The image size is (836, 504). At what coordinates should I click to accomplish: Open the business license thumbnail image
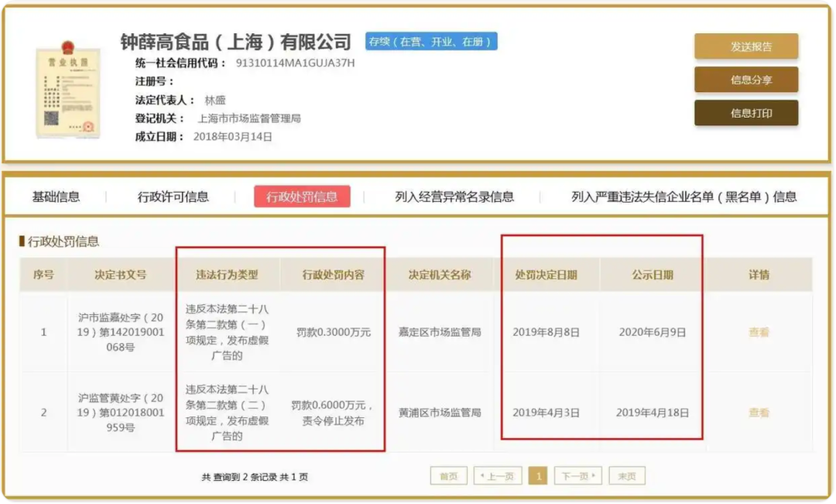[x=67, y=89]
